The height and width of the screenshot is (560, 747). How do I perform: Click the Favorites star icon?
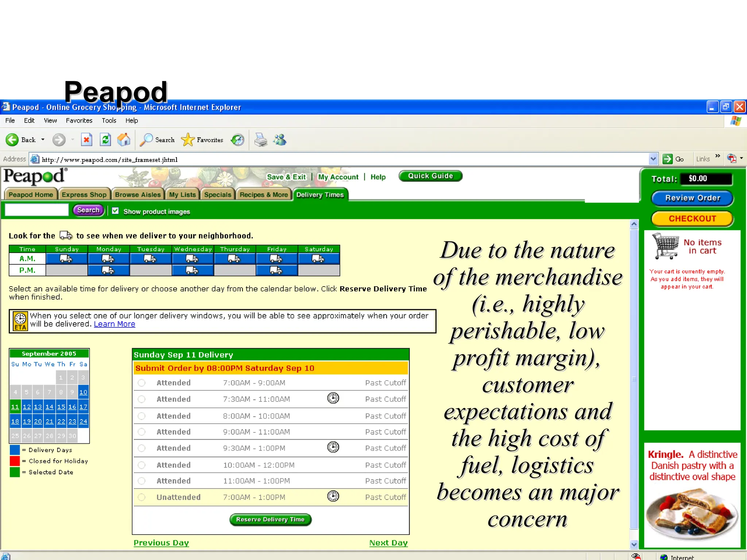188,140
